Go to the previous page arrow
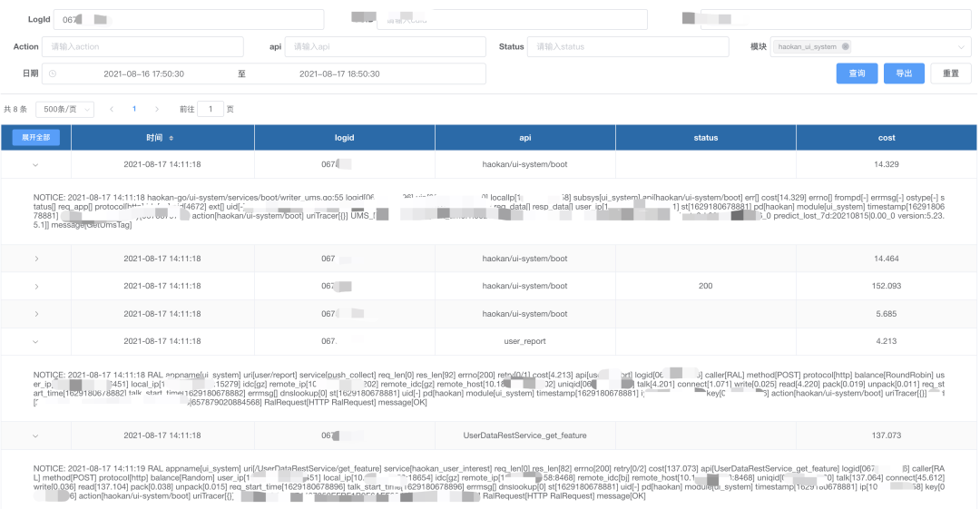The height and width of the screenshot is (509, 980). [x=112, y=109]
